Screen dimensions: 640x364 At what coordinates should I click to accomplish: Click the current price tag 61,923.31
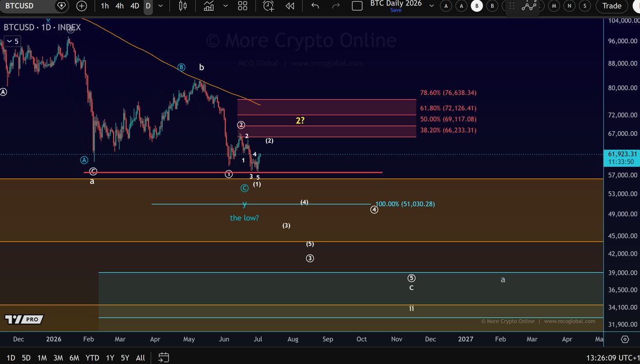pos(623,155)
